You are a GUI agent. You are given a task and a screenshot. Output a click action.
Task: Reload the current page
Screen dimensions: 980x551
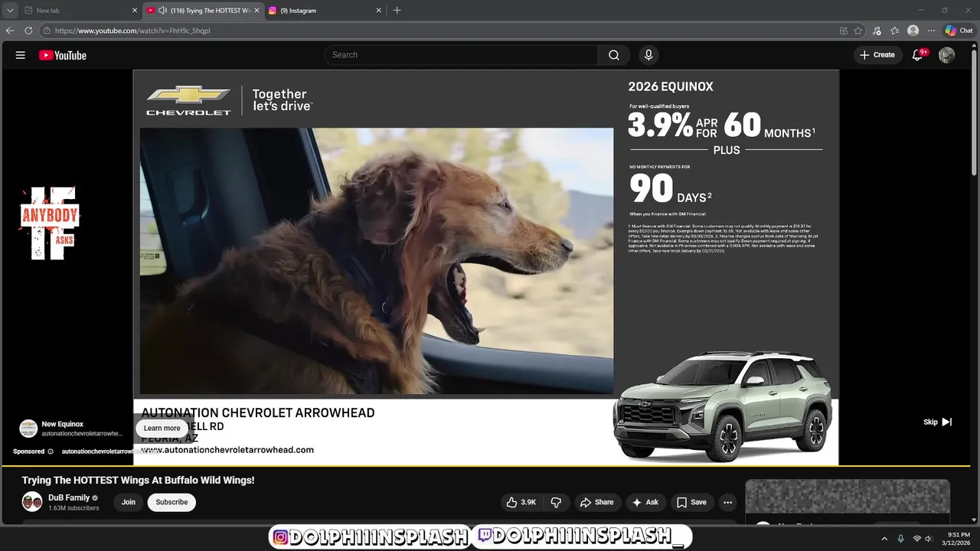click(x=28, y=31)
